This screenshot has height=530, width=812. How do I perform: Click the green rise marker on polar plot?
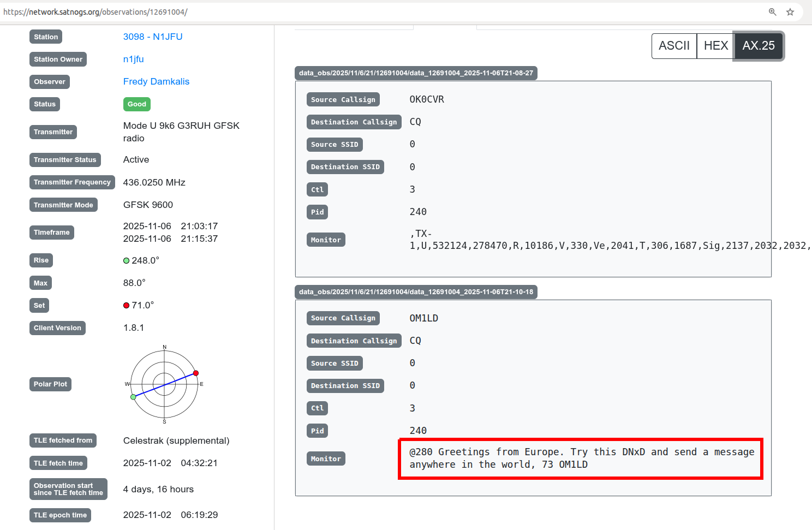[x=133, y=397]
